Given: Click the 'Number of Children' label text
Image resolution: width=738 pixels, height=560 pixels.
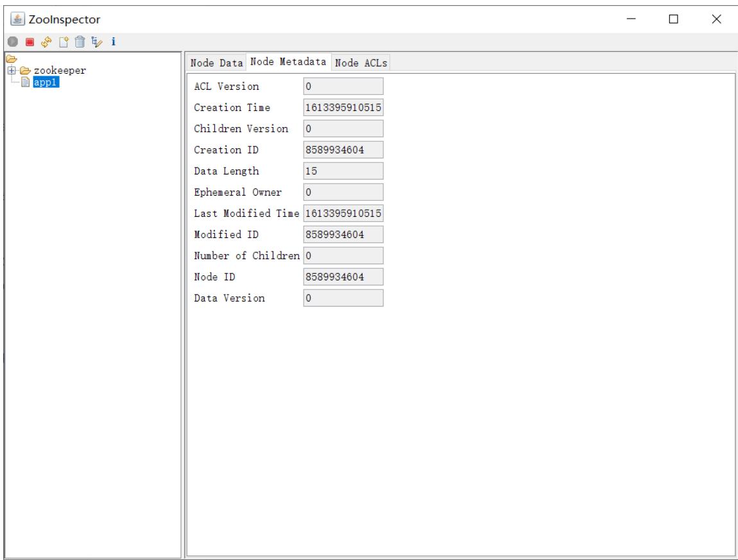Looking at the screenshot, I should tap(246, 256).
